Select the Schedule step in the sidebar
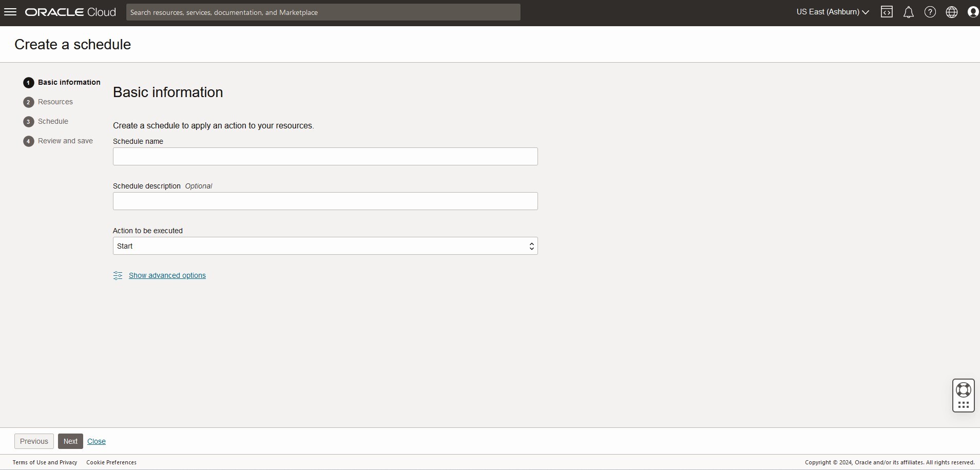Screen dimensions: 980x470 click(x=53, y=121)
